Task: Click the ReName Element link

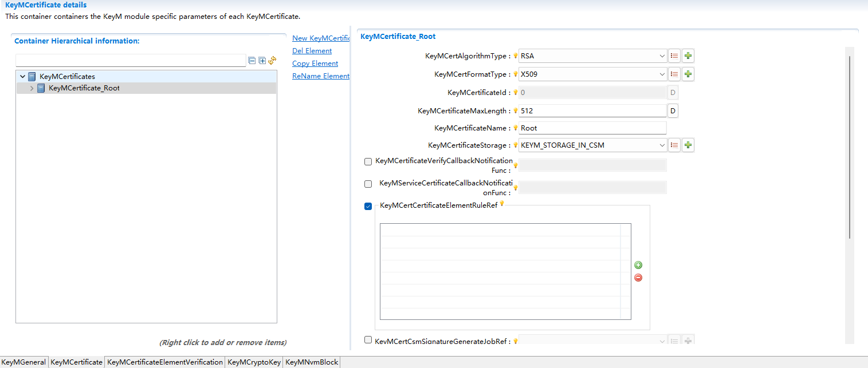Action: [320, 76]
